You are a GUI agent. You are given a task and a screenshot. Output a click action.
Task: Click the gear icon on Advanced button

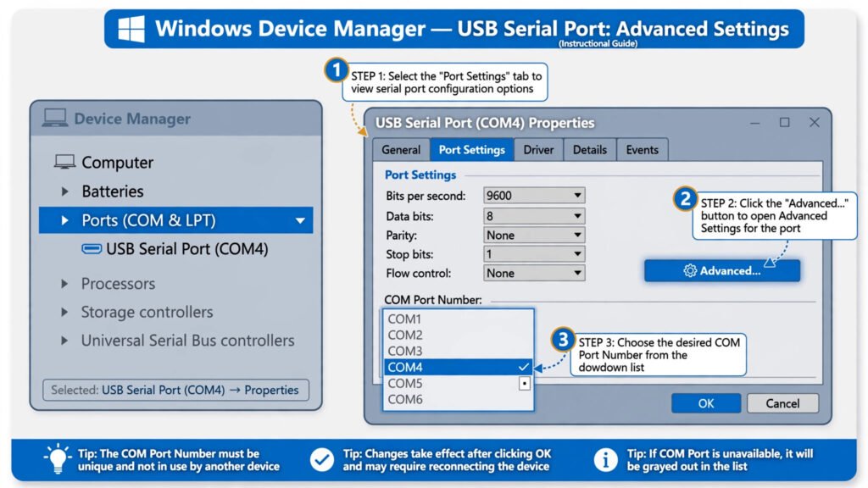690,270
